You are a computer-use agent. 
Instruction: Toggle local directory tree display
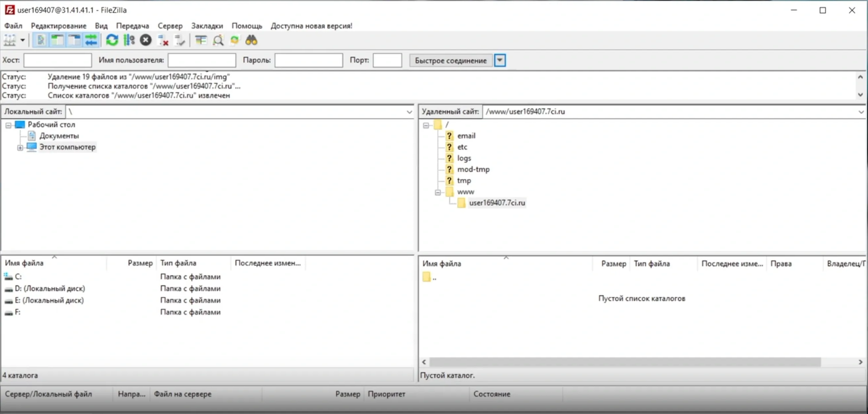(58, 40)
